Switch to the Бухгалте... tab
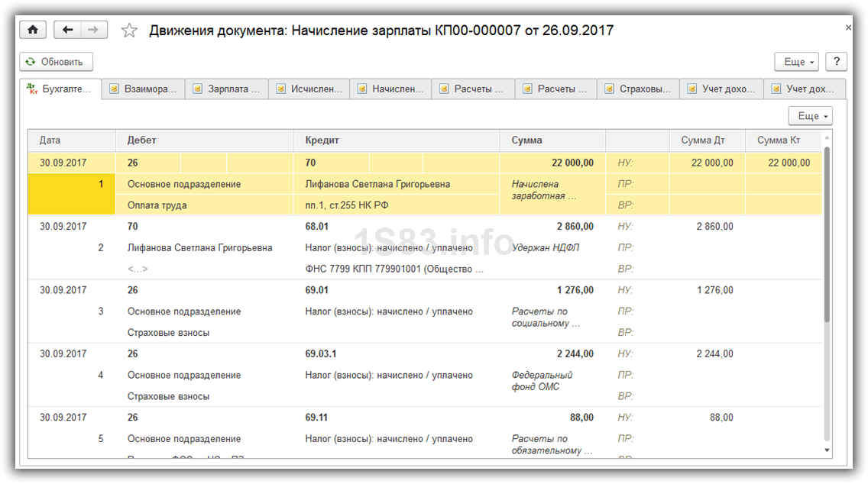Screen dimensions: 868x484 (60, 89)
